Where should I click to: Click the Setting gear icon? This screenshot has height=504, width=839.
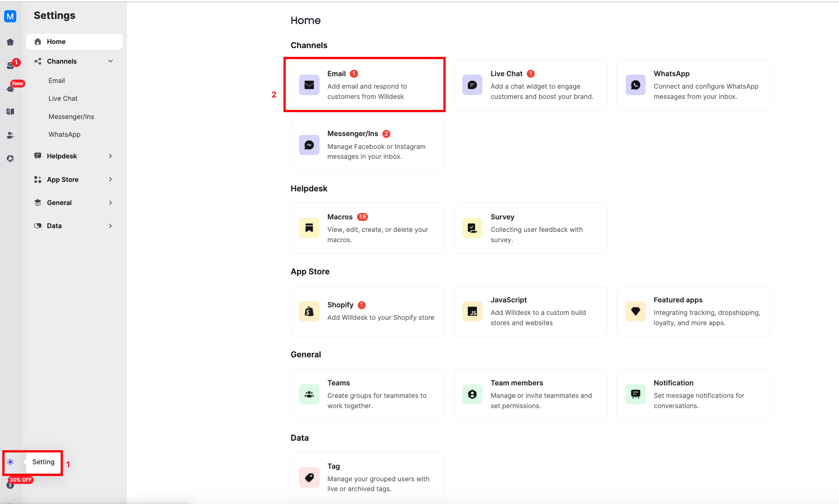[x=10, y=462]
